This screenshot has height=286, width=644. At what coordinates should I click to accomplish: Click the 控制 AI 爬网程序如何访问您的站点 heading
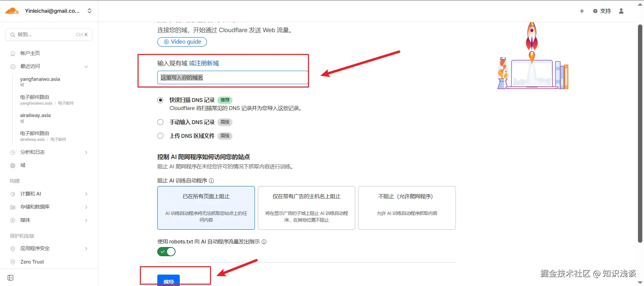pos(204,157)
